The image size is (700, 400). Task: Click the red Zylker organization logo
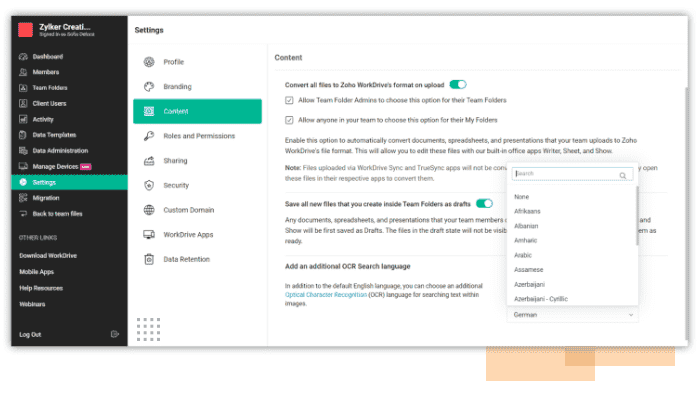[25, 30]
